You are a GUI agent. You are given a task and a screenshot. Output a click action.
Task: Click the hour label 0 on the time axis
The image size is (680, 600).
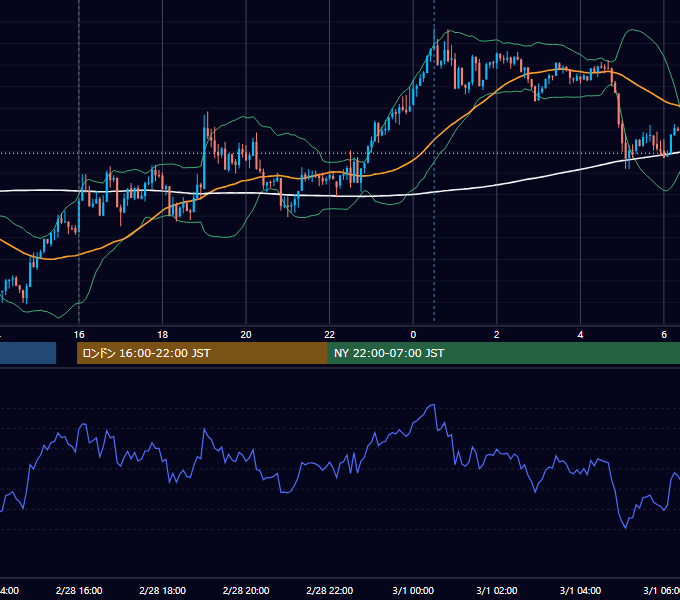[x=413, y=335]
